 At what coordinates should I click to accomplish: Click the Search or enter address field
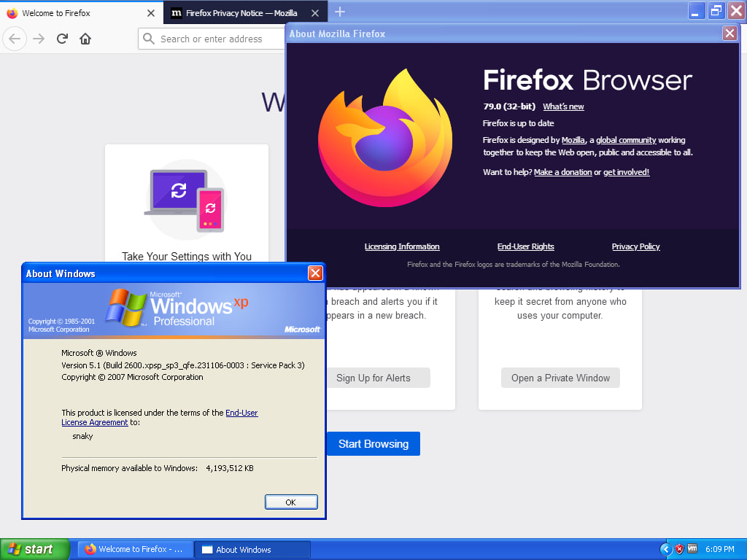click(212, 39)
